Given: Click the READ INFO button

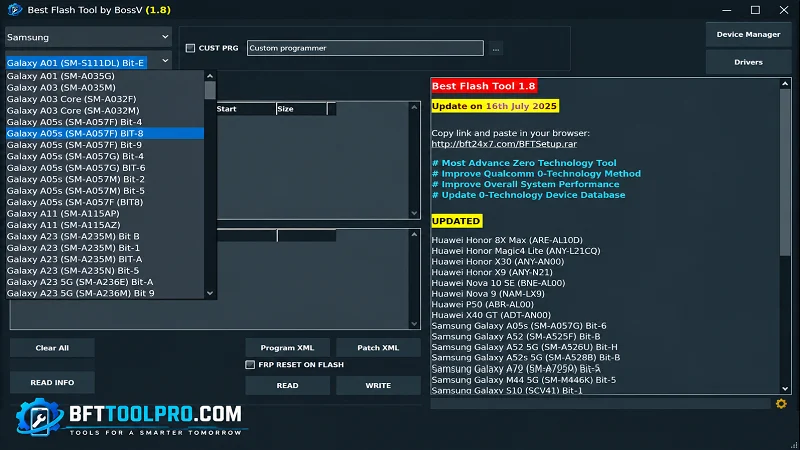Looking at the screenshot, I should [52, 382].
